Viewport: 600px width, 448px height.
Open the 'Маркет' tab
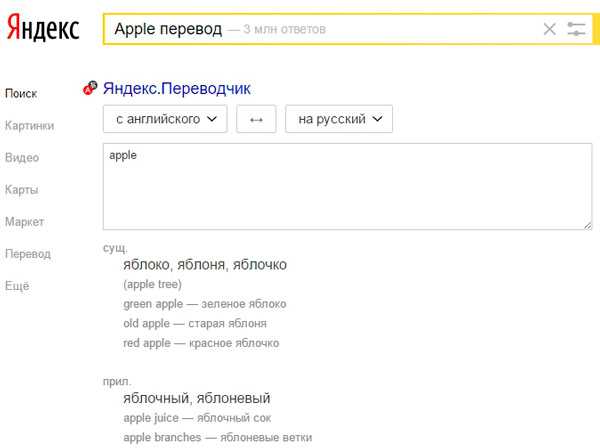24,221
